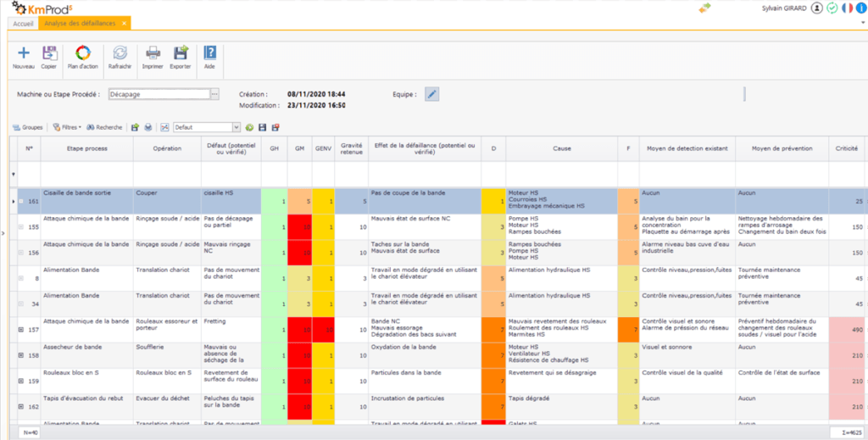Click the Groupes grid toolbar item

28,127
